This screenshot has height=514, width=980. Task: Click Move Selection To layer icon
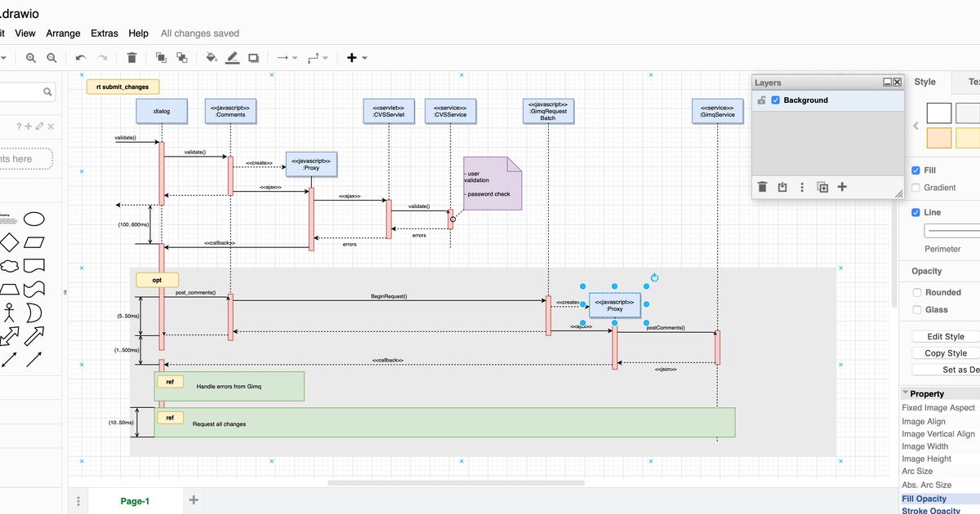click(782, 187)
